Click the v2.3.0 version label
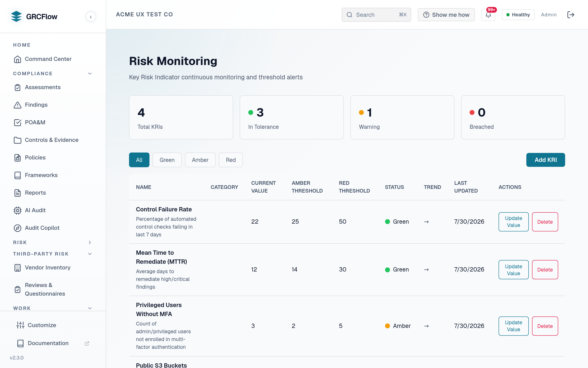Viewport: 588px width, 368px height. pyautogui.click(x=17, y=358)
